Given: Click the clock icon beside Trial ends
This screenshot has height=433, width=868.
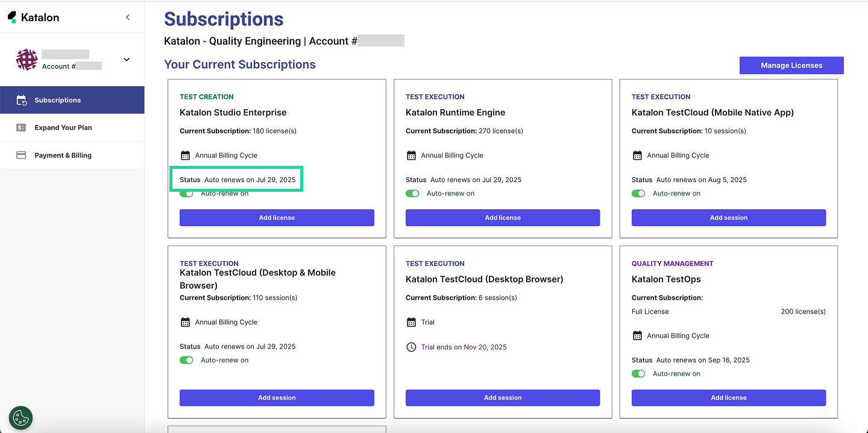Looking at the screenshot, I should (411, 347).
